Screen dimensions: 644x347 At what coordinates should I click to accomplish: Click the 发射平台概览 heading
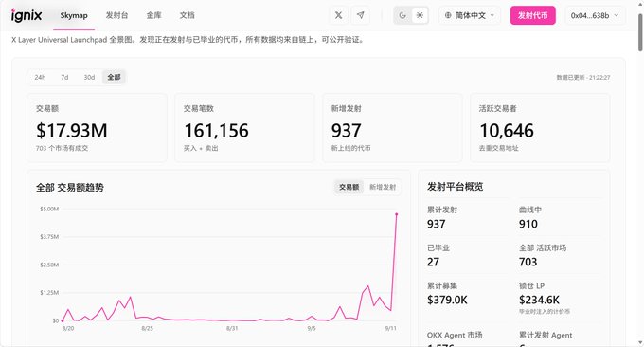456,187
